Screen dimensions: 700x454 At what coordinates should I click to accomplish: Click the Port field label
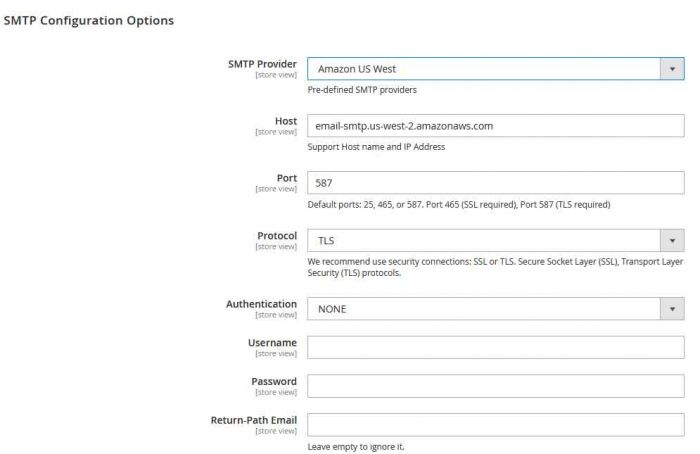point(287,178)
